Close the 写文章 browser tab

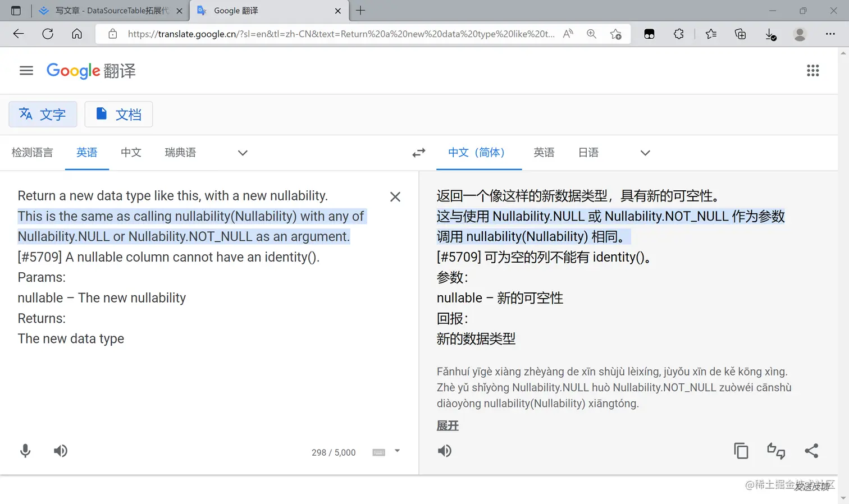point(179,11)
